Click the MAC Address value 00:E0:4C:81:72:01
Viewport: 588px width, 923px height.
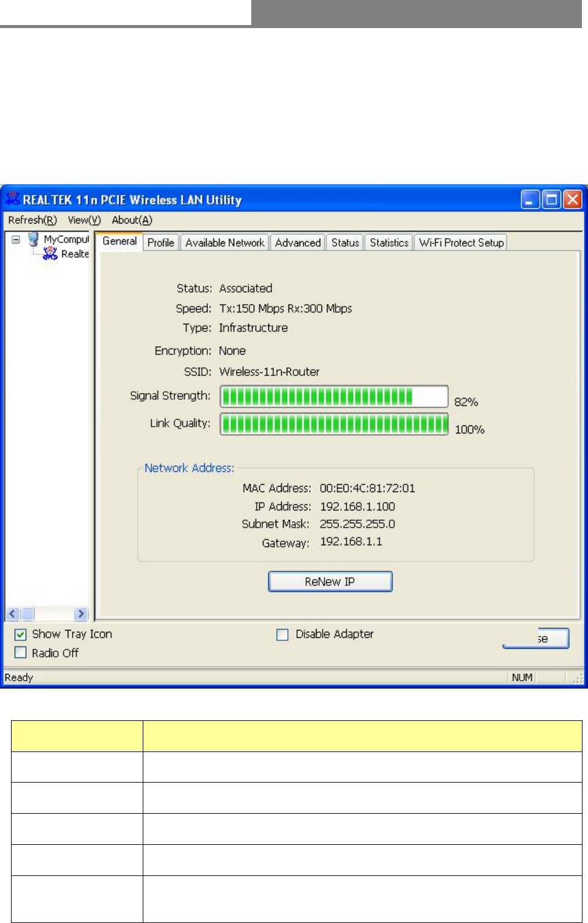(x=367, y=488)
